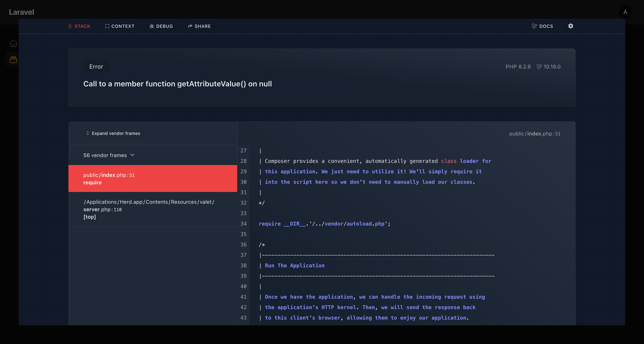Open Ignition settings via the gear icon
Viewport: 644px width, 344px height.
click(571, 26)
